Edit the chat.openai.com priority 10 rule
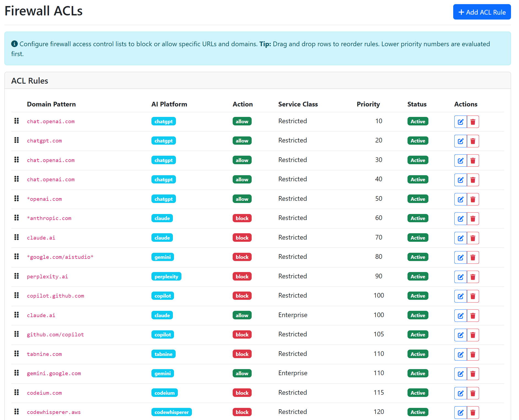The width and height of the screenshot is (519, 420). coord(460,122)
